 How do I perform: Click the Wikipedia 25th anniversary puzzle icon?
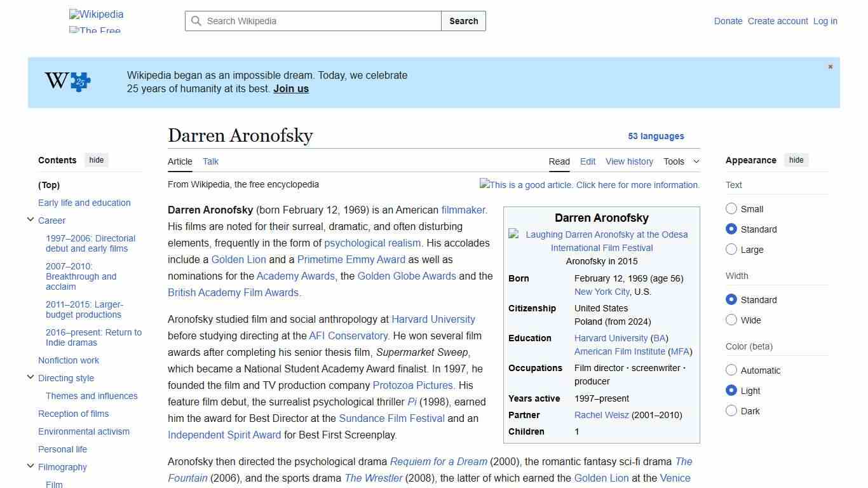click(x=78, y=81)
